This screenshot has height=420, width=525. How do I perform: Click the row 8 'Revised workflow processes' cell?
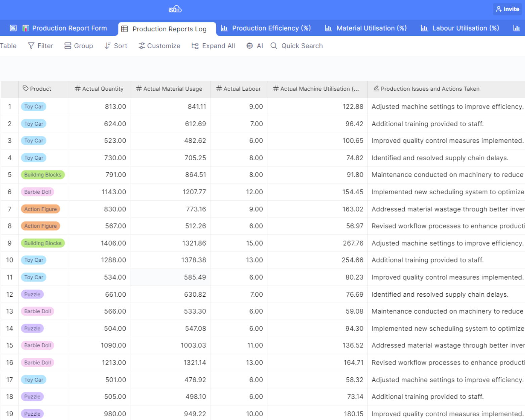[446, 226]
